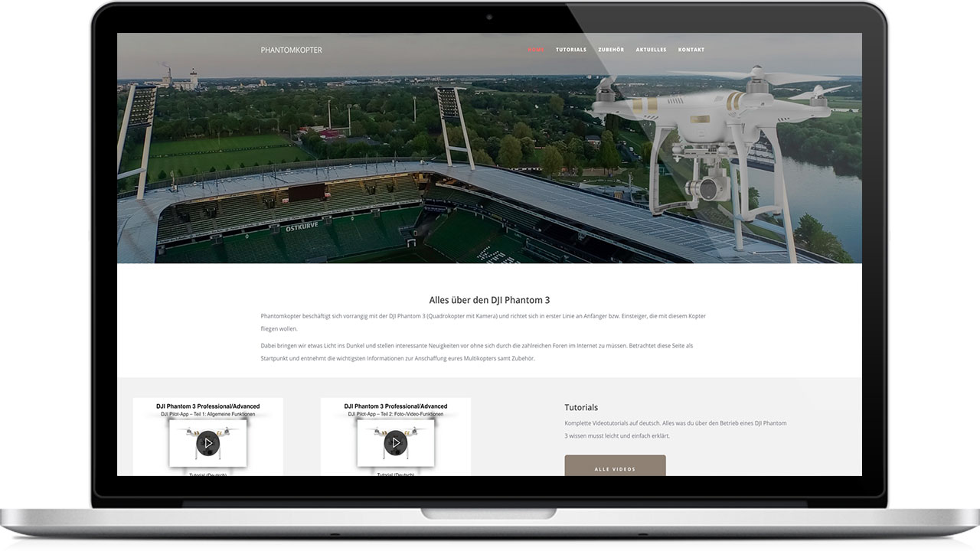This screenshot has height=551, width=980.
Task: Click the Tutorials section heading
Action: click(582, 406)
